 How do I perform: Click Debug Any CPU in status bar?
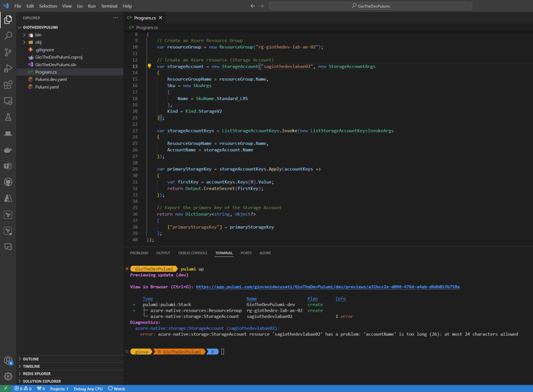[x=89, y=388]
